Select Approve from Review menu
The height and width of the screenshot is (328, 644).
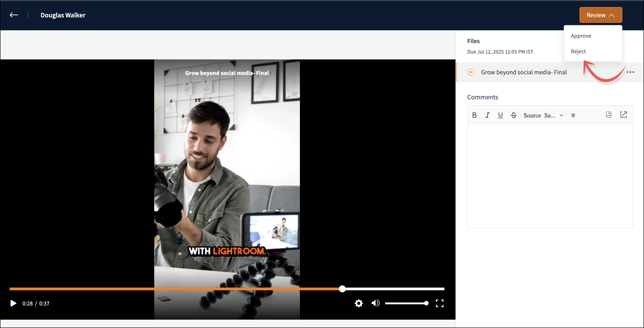click(581, 36)
